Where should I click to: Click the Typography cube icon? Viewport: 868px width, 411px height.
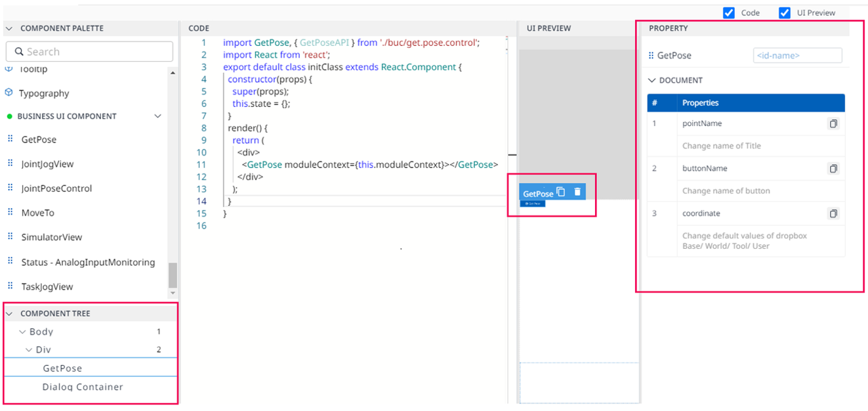tap(9, 93)
